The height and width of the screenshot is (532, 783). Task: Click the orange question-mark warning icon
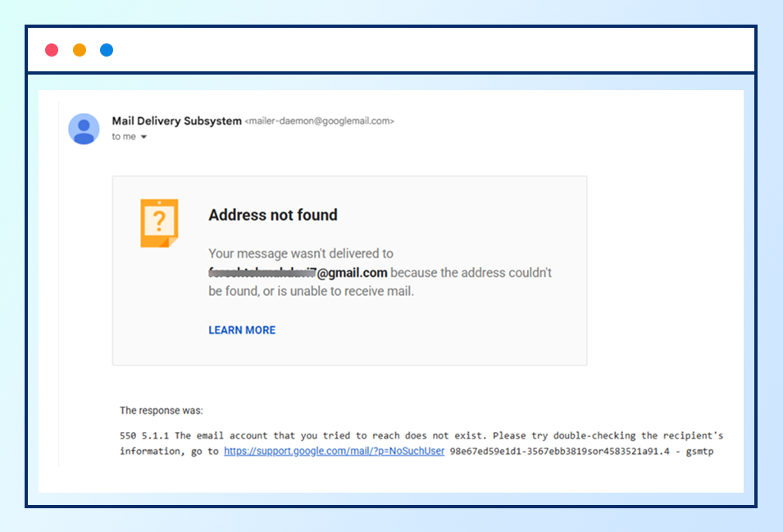(x=157, y=222)
